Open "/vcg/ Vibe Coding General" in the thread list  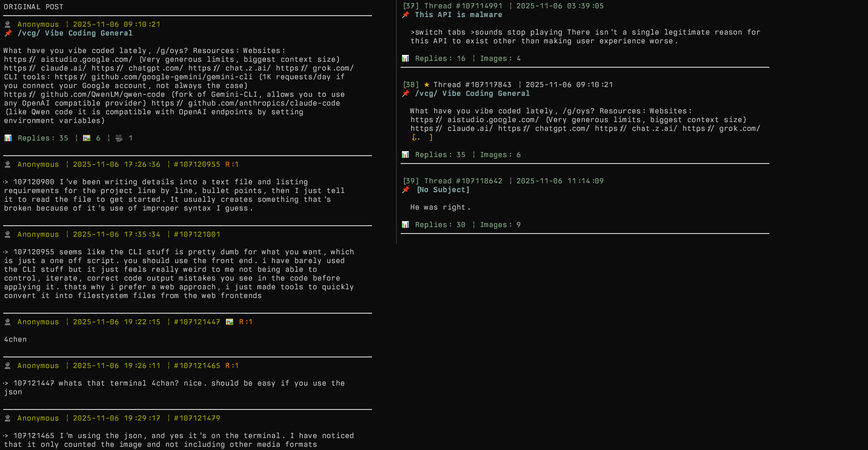(x=472, y=94)
